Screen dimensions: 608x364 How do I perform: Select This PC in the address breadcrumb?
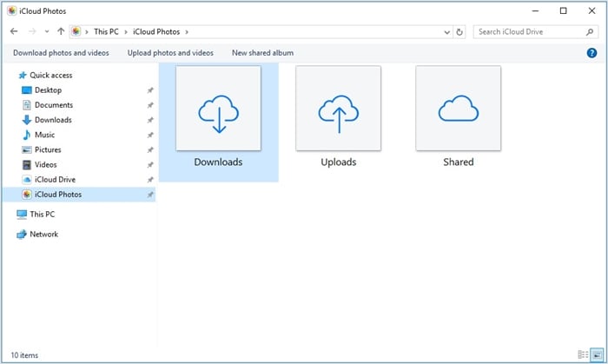[106, 32]
